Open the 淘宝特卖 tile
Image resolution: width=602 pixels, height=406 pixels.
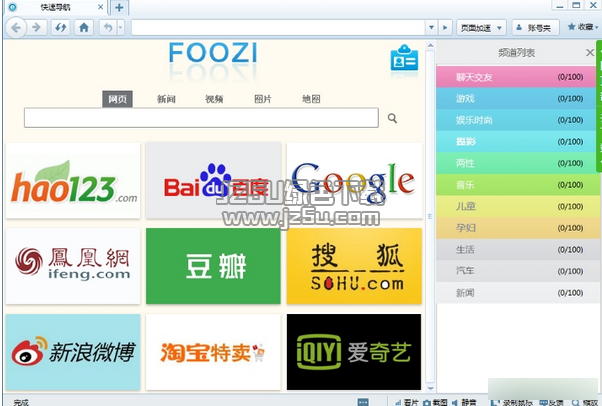213,352
